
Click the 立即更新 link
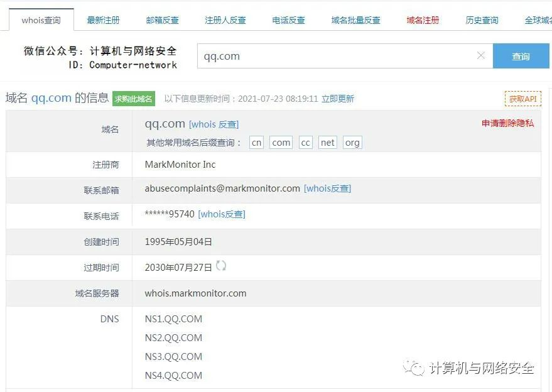point(338,99)
